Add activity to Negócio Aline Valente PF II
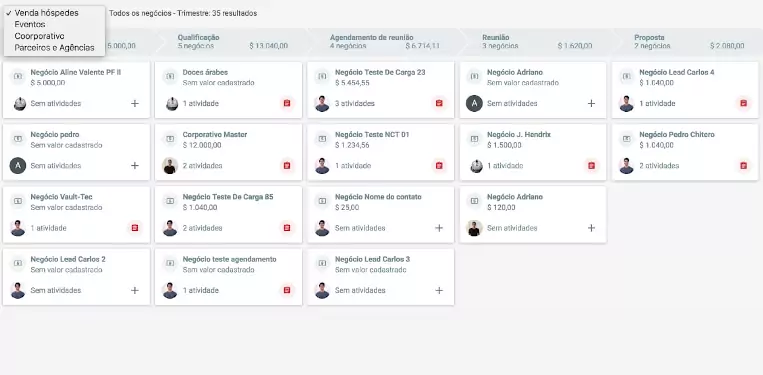763x375 pixels. 135,103
